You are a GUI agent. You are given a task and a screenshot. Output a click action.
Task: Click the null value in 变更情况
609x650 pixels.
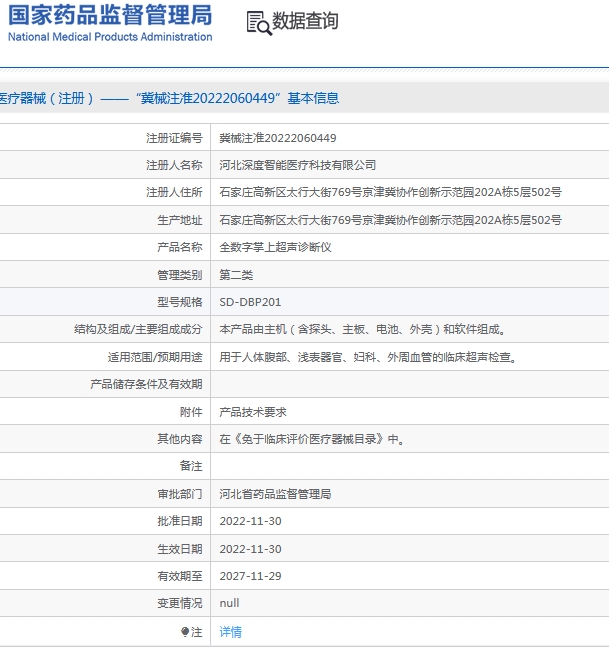coord(229,603)
